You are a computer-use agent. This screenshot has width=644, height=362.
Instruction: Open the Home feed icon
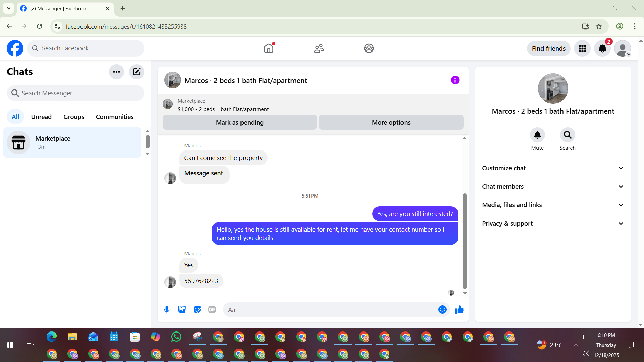coord(269,48)
